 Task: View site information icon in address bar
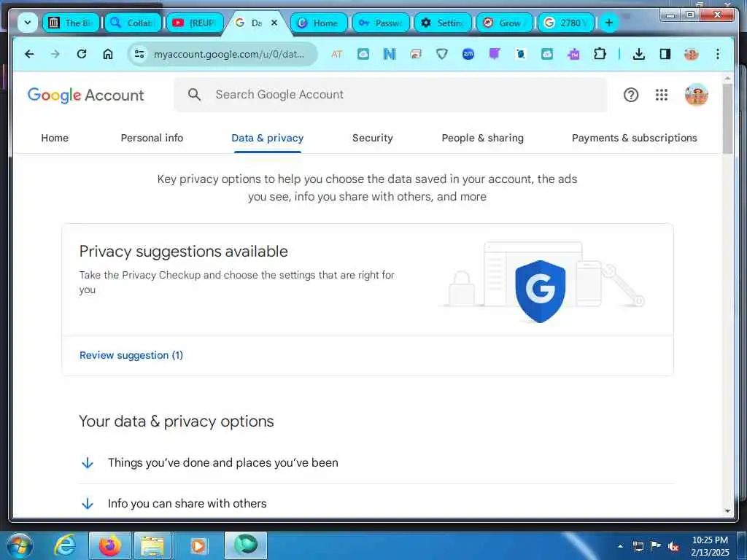coord(139,54)
